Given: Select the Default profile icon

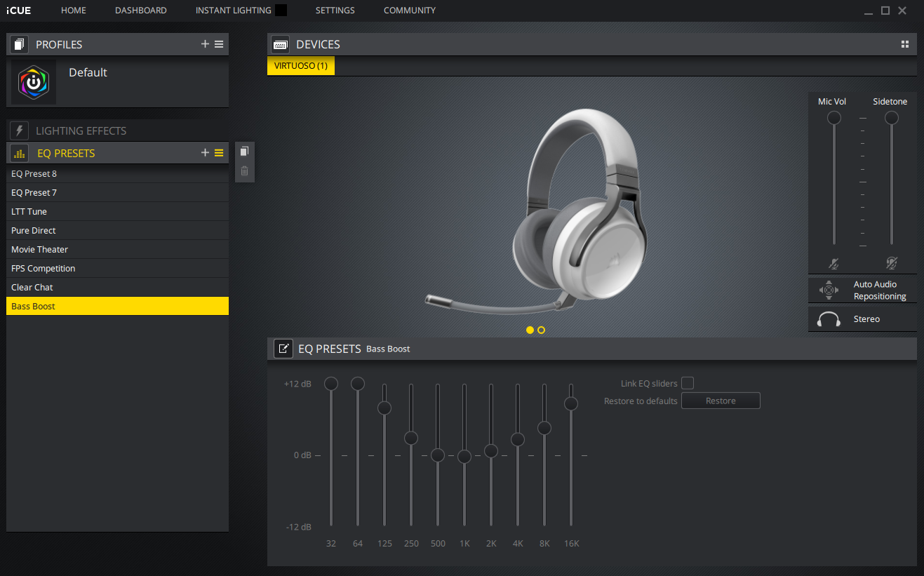Looking at the screenshot, I should click(x=34, y=82).
